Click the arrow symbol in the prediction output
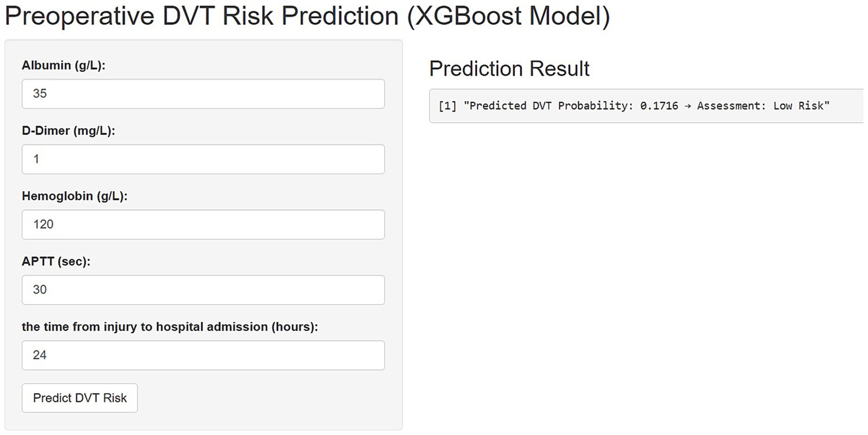This screenshot has height=435, width=868. [688, 106]
